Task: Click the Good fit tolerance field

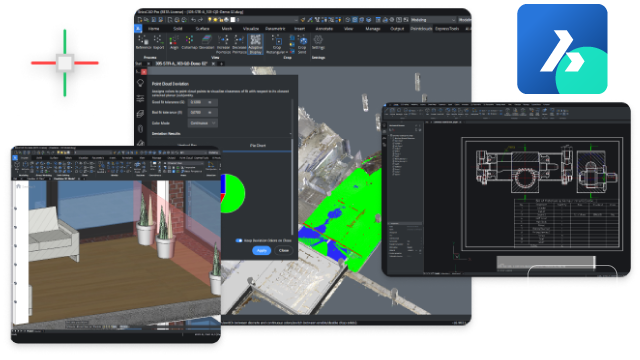Action: tap(202, 102)
